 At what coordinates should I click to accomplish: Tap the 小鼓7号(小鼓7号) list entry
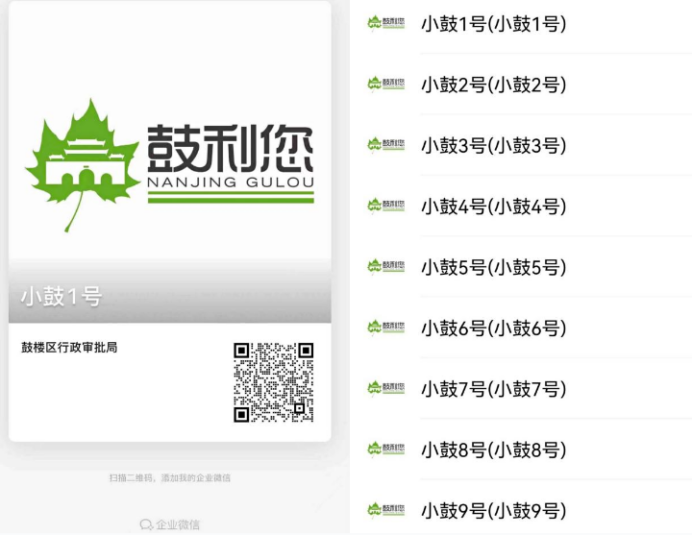[493, 390]
